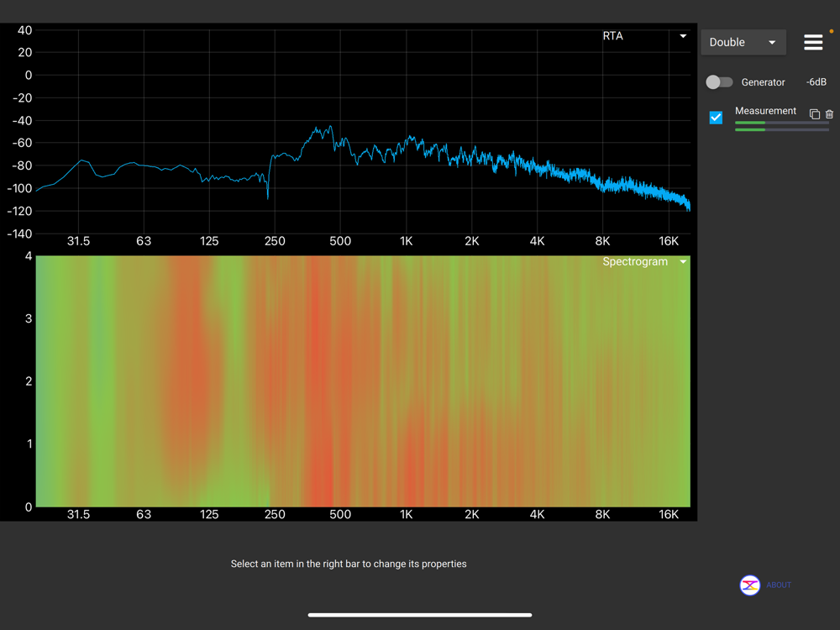Open the hamburger menu
Viewport: 840px width, 630px height.
[x=812, y=42]
